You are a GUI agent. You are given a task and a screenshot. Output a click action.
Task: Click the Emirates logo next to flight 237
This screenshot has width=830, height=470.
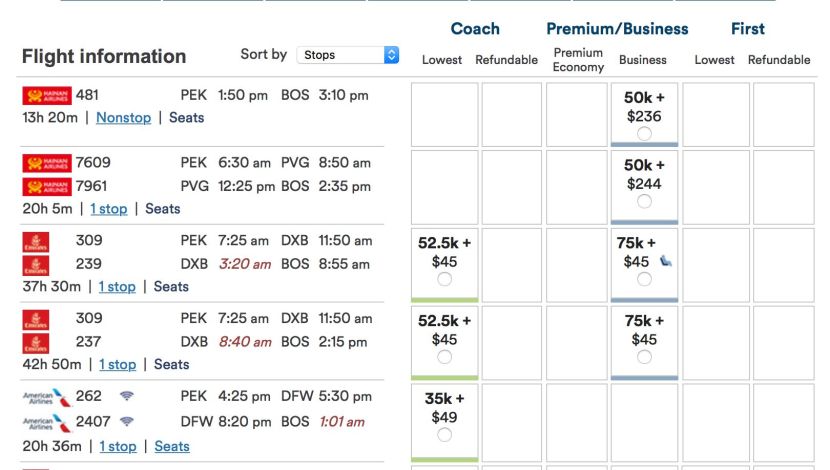(35, 342)
